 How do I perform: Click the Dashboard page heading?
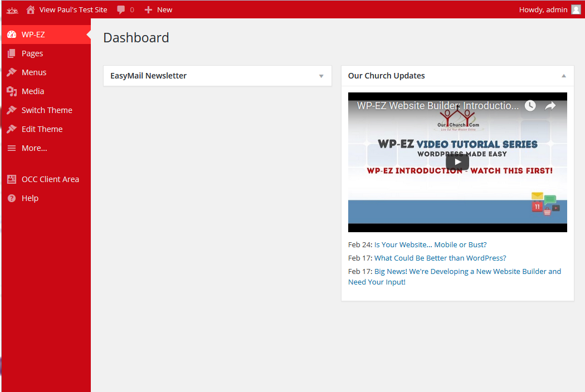[136, 38]
